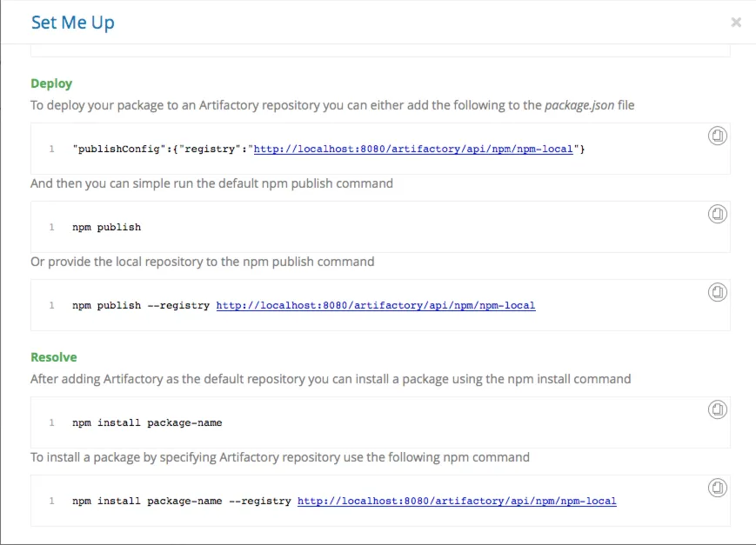Image resolution: width=756 pixels, height=545 pixels.
Task: Copy the plain 'npm publish' command
Action: (x=717, y=214)
